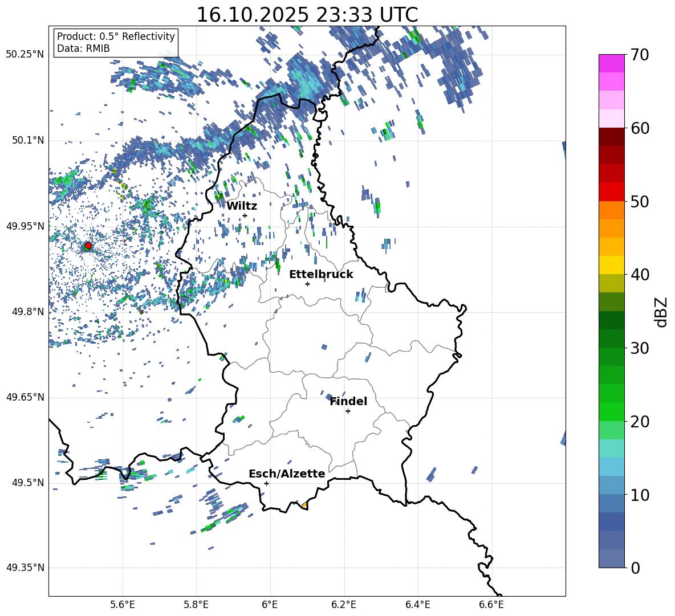This screenshot has height=616, width=675.
Task: Click the 5.6°E longitude label
Action: click(122, 605)
